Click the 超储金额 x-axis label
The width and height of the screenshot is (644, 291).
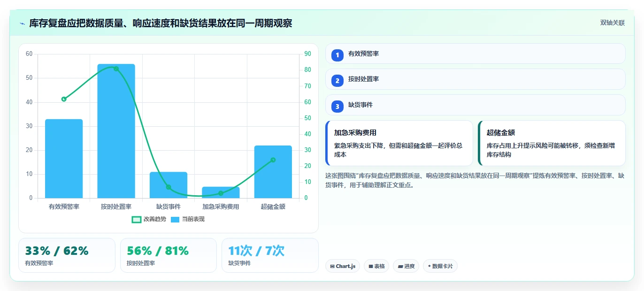point(273,207)
